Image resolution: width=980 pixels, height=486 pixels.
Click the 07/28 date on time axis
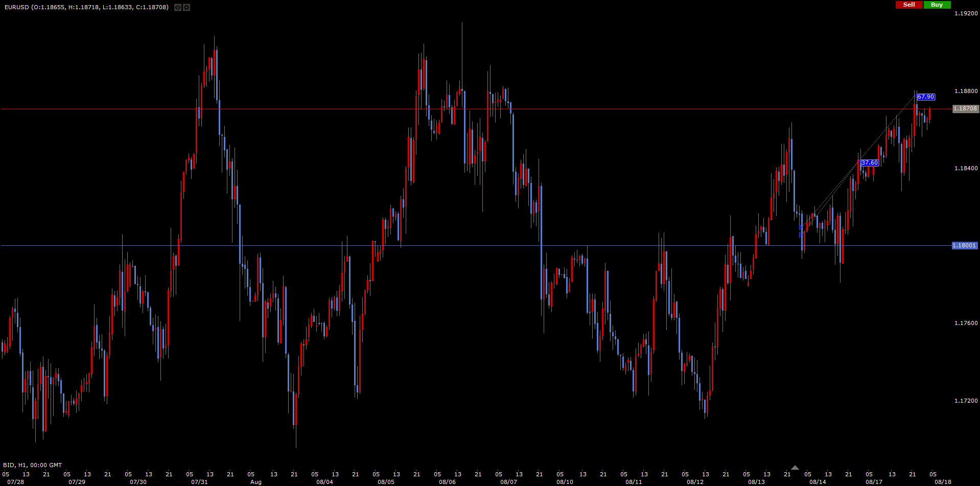tap(16, 482)
